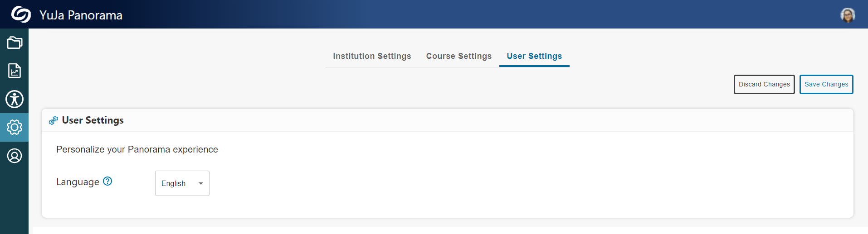Click the YuJa Panorama title text
The height and width of the screenshot is (234, 868).
[81, 15]
